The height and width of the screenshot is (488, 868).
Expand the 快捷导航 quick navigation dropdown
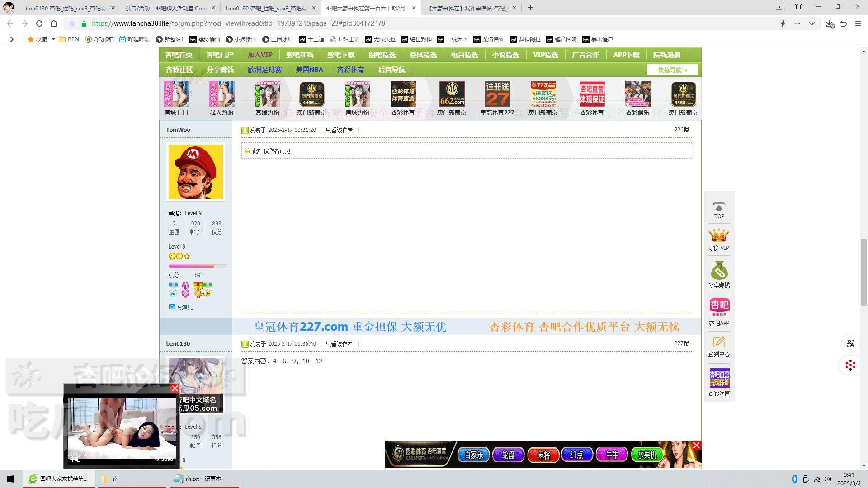[672, 70]
